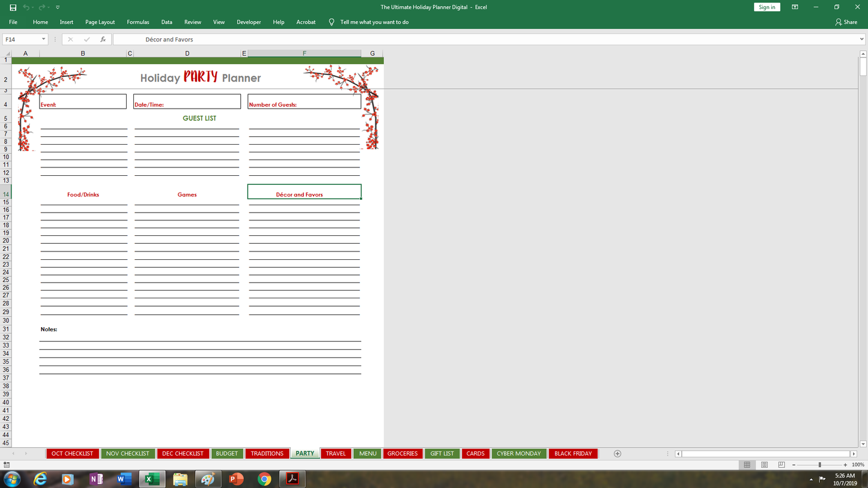Click the Insert Function fx icon

(x=103, y=39)
